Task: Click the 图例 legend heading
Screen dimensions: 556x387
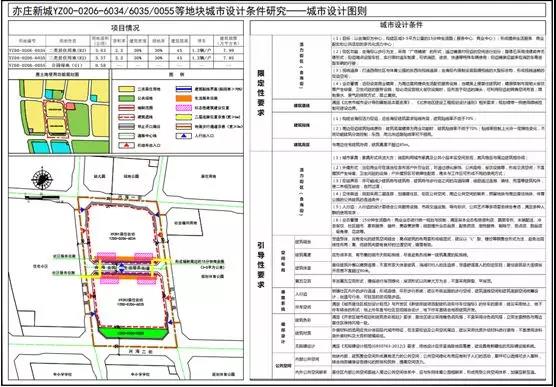Action: (x=177, y=75)
